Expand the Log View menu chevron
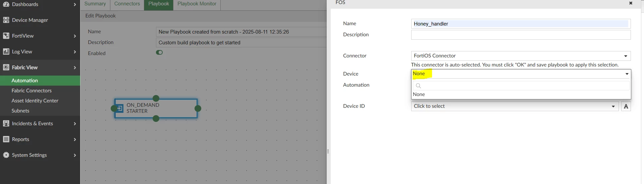Image resolution: width=644 pixels, height=184 pixels. (75, 52)
